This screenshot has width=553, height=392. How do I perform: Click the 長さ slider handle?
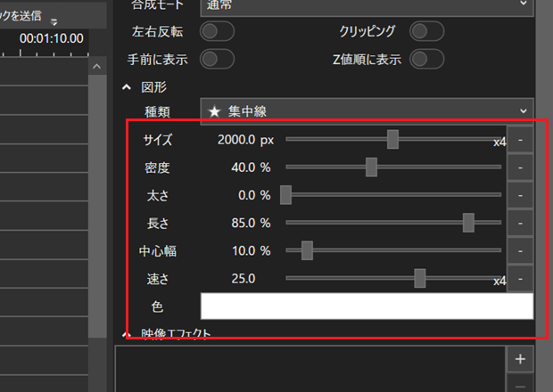468,223
